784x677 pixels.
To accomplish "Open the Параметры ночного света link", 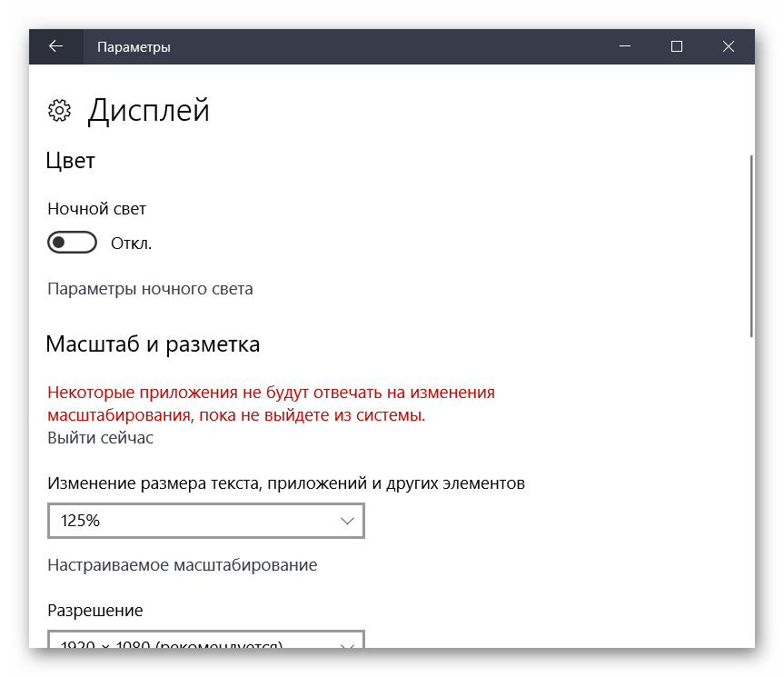I will [150, 289].
